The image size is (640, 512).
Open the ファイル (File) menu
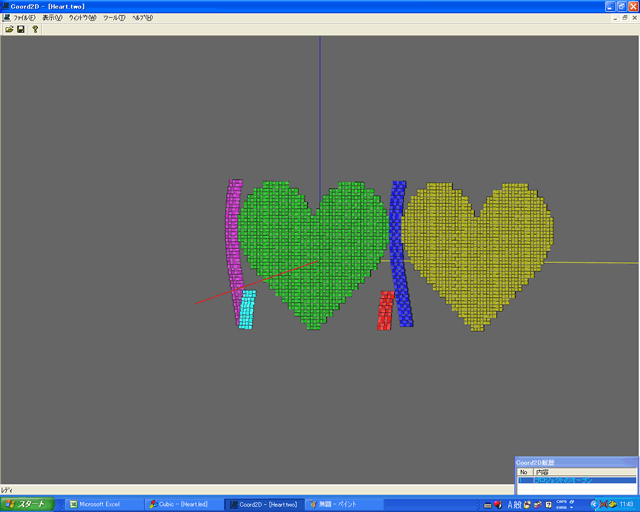coord(24,17)
